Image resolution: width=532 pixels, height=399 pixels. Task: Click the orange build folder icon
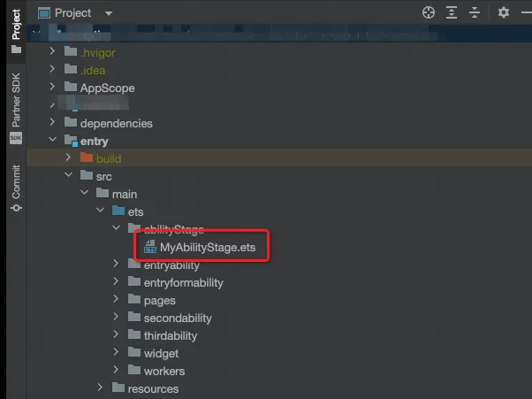point(87,157)
